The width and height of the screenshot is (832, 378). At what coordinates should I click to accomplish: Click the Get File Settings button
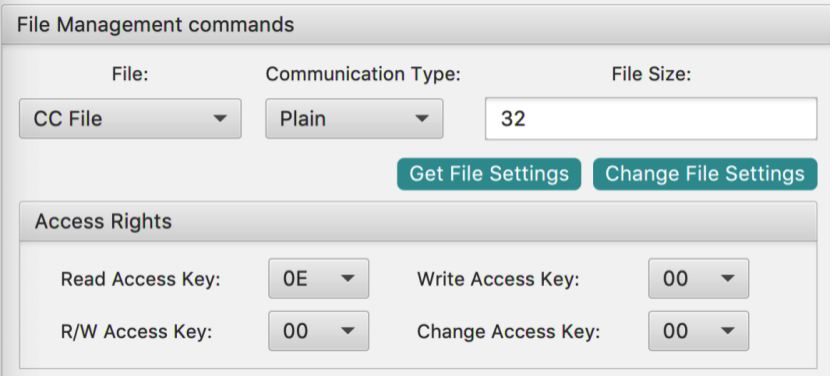[489, 174]
